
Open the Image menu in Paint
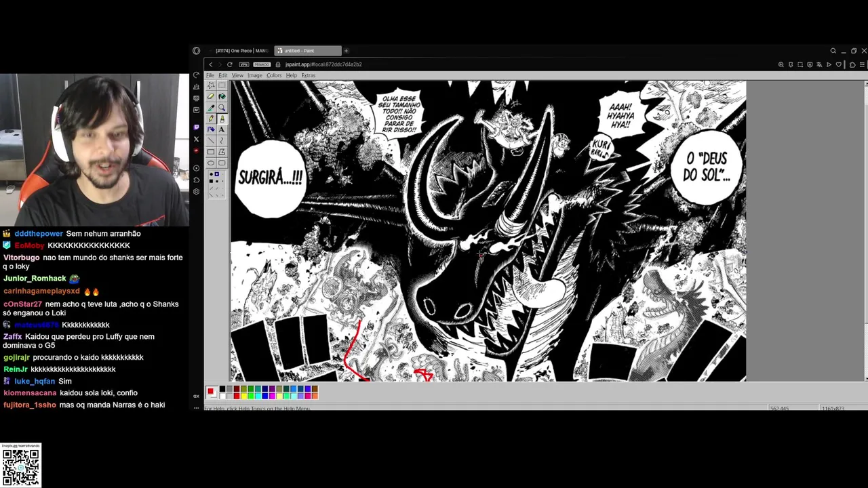pos(255,75)
